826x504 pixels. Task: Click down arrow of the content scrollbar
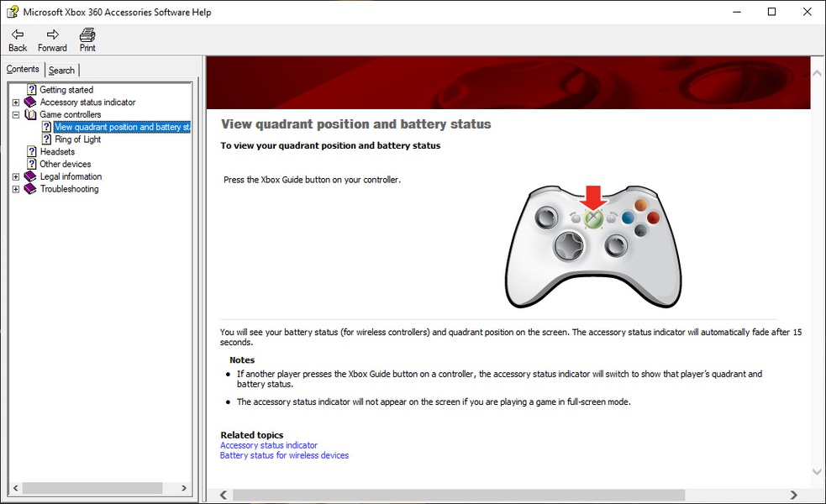pyautogui.click(x=817, y=472)
